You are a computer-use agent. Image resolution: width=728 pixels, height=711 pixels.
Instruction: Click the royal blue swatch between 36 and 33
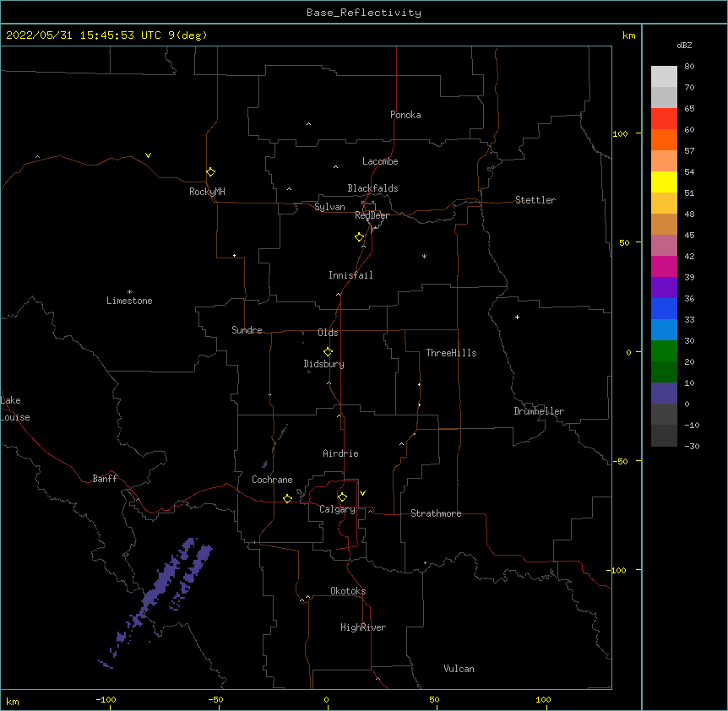pyautogui.click(x=664, y=308)
